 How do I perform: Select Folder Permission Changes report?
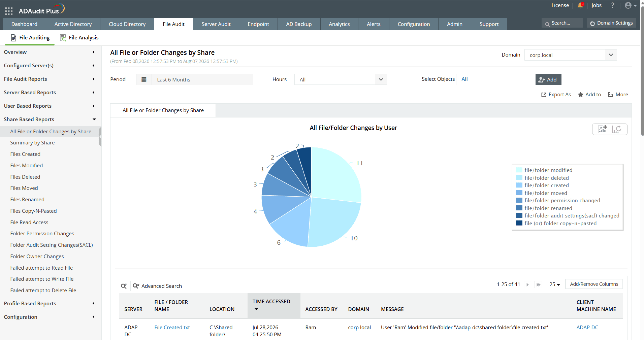pyautogui.click(x=42, y=234)
